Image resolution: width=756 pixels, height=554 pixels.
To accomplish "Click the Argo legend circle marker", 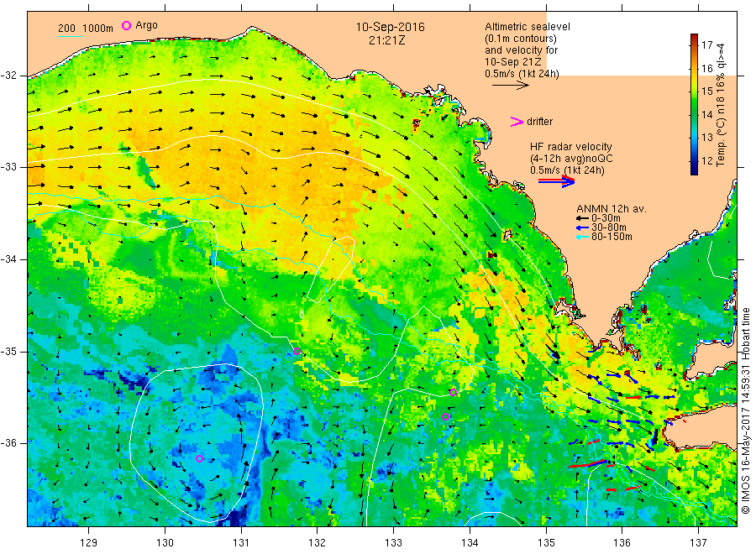I will pyautogui.click(x=126, y=25).
